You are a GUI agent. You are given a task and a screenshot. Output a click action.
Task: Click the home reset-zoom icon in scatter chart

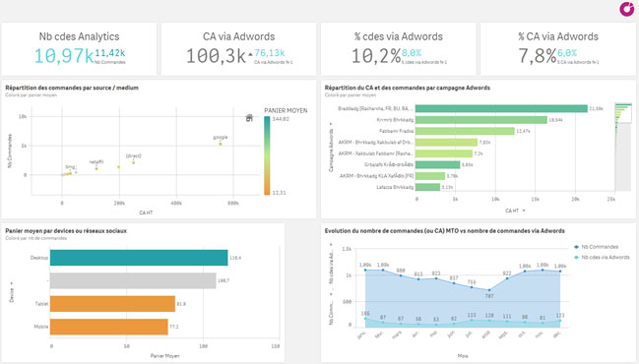(249, 118)
